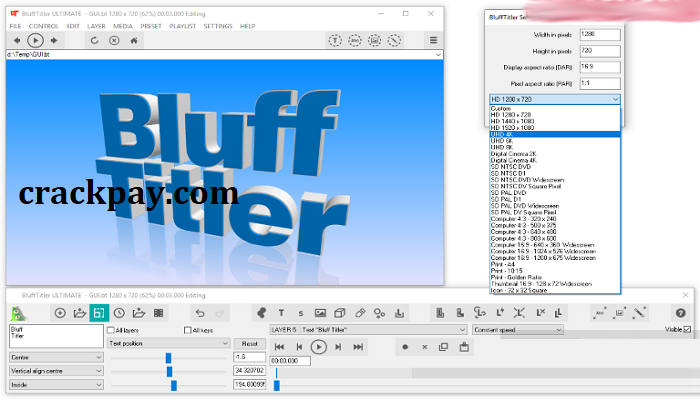Click the S scroller layer icon
700x400 pixels.
(x=301, y=313)
